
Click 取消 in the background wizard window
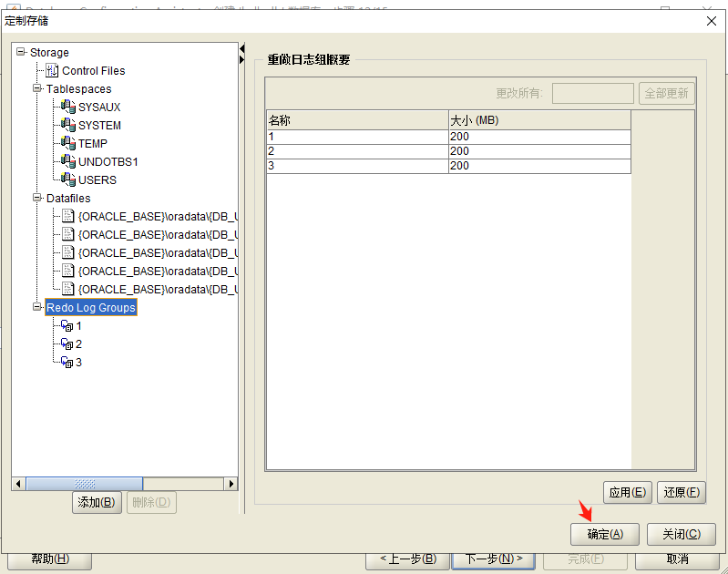[677, 560]
